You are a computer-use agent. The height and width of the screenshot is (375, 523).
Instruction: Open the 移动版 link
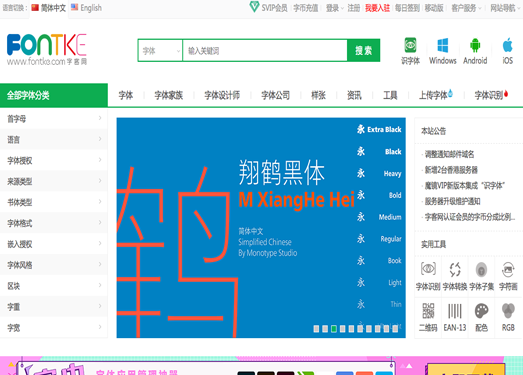coord(434,8)
